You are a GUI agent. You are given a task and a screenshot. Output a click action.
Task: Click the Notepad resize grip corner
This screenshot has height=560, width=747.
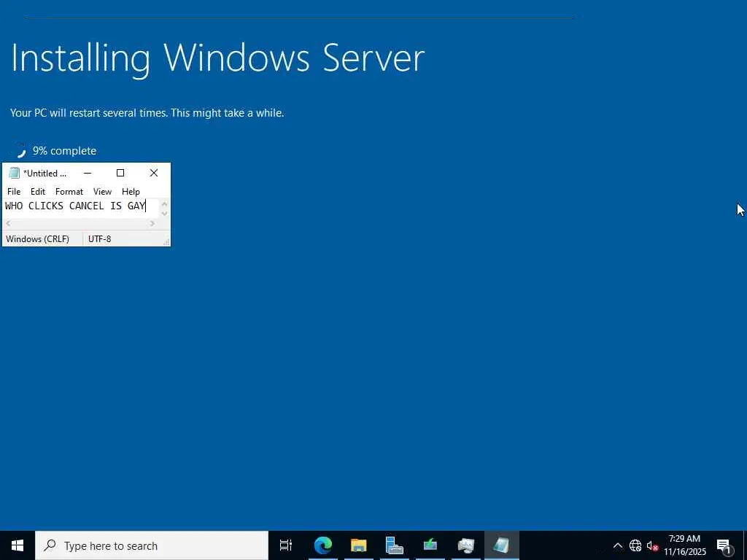[166, 242]
